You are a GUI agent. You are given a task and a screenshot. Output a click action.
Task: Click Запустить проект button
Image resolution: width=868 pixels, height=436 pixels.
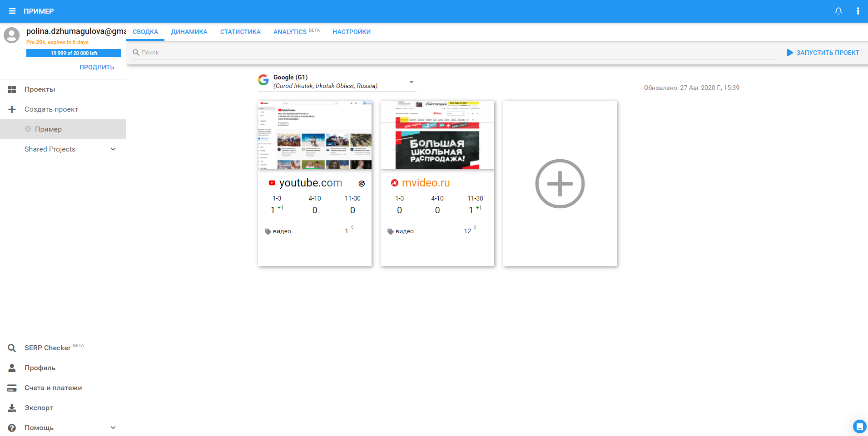pyautogui.click(x=823, y=53)
